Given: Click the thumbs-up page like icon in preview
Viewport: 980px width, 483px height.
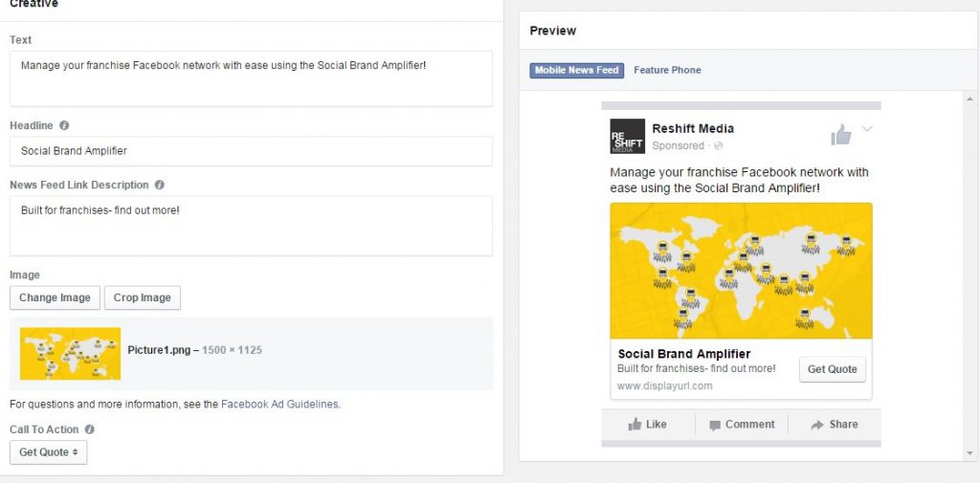Looking at the screenshot, I should [x=841, y=135].
